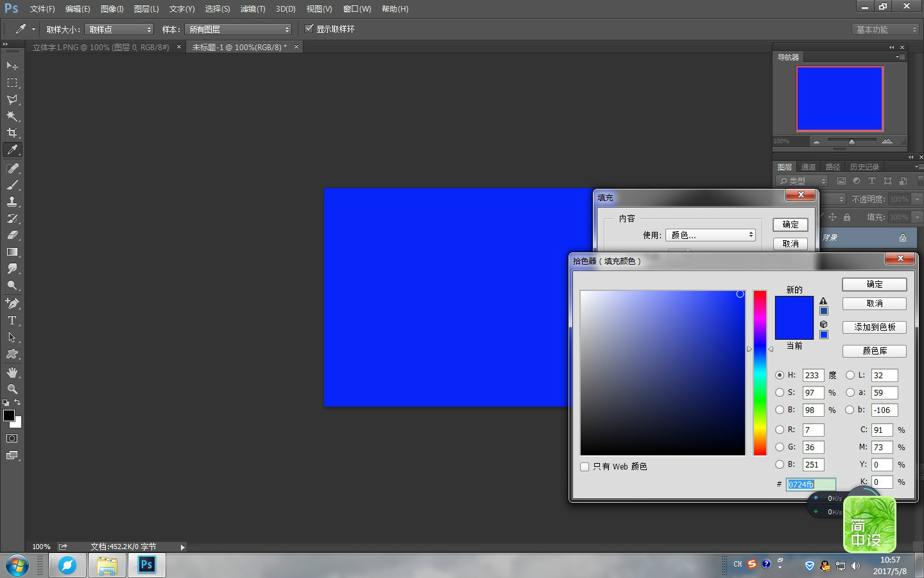924x578 pixels.
Task: Select the Eraser tool
Action: click(12, 234)
